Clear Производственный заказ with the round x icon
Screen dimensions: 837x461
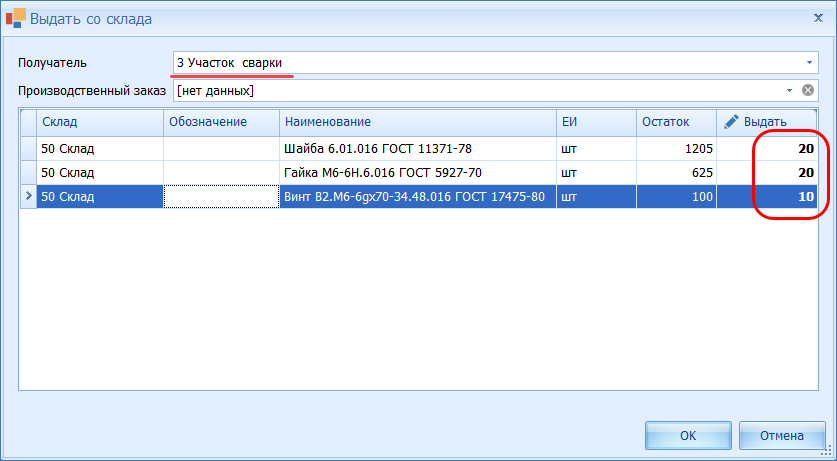point(809,91)
